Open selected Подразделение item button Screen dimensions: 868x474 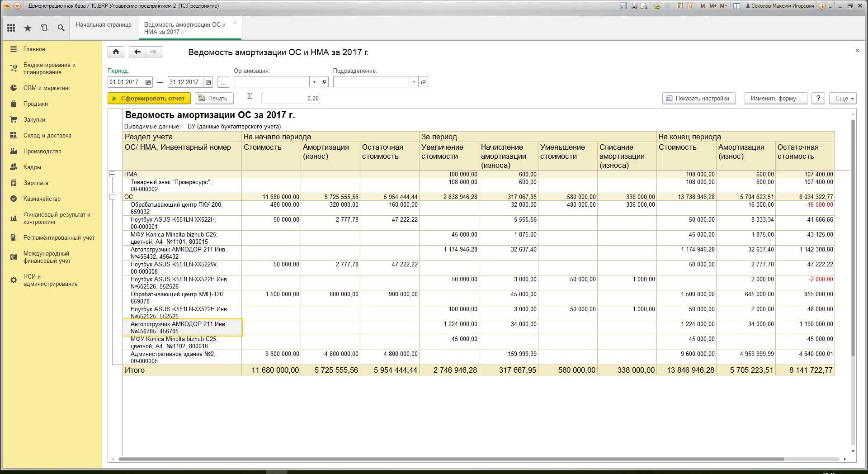pyautogui.click(x=423, y=82)
